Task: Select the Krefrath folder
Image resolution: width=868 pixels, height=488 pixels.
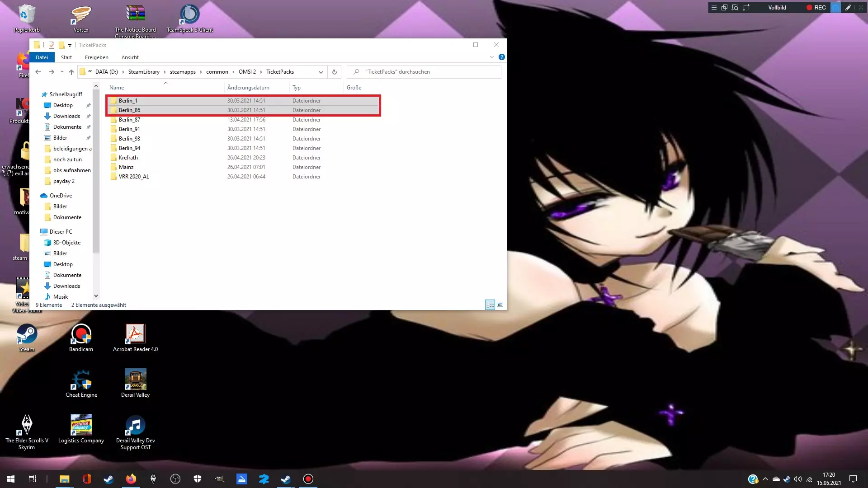Action: click(128, 158)
